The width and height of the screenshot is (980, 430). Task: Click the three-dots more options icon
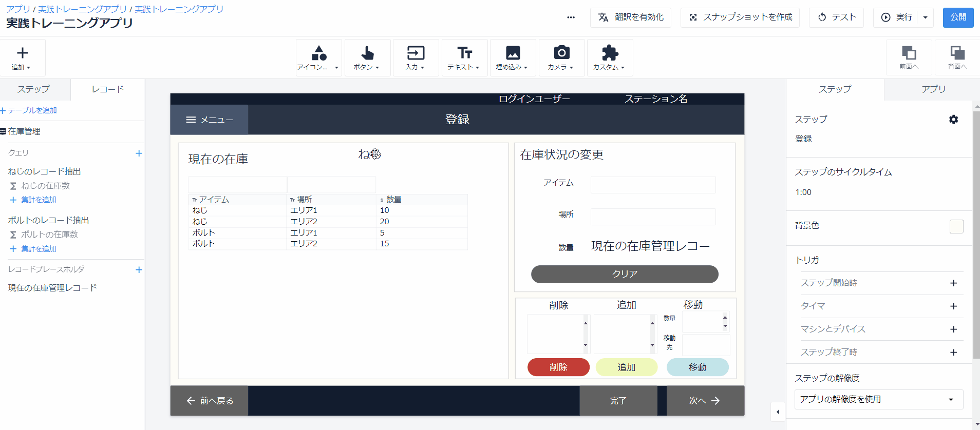click(571, 17)
